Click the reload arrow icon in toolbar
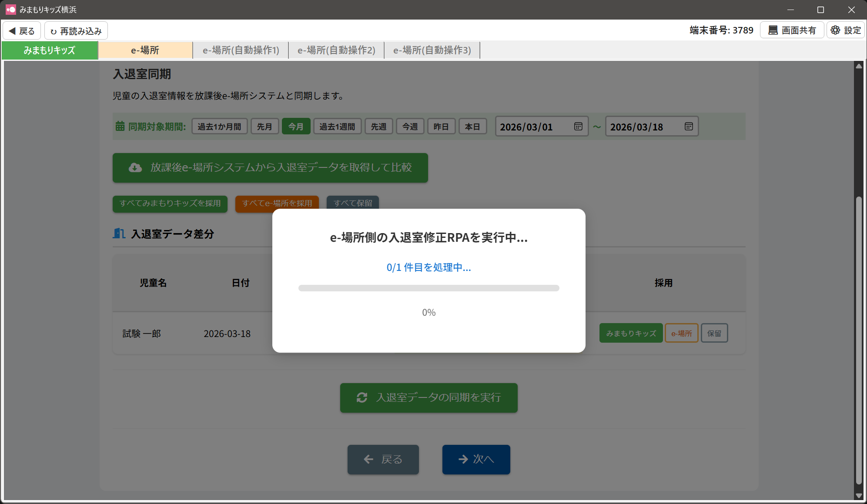 click(x=54, y=31)
